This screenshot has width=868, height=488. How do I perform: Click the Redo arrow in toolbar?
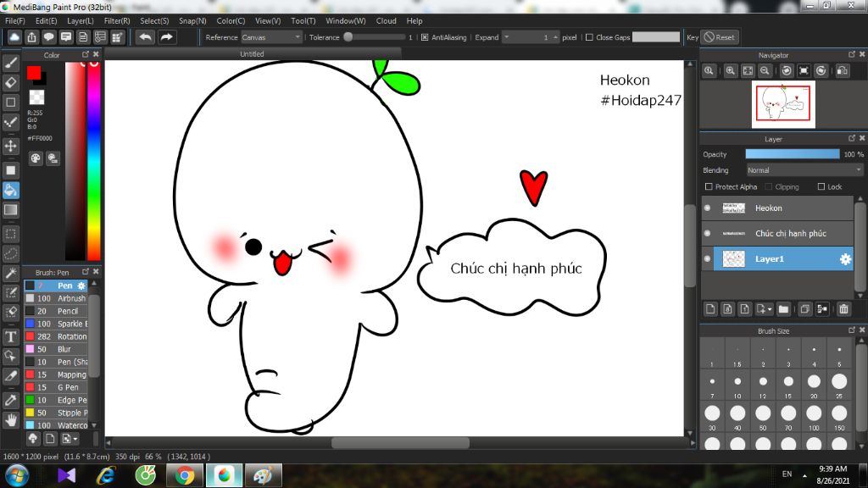(166, 37)
